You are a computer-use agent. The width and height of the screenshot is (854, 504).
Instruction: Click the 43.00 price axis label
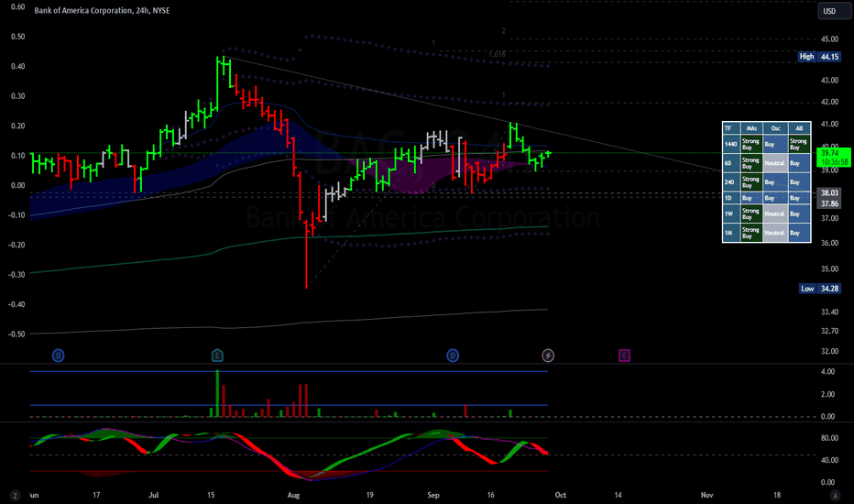[x=829, y=80]
